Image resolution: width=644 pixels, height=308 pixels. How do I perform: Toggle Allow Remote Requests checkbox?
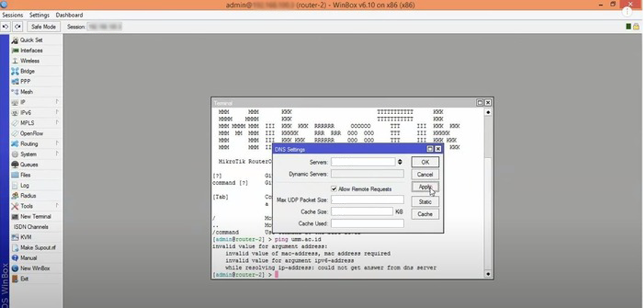tap(334, 189)
